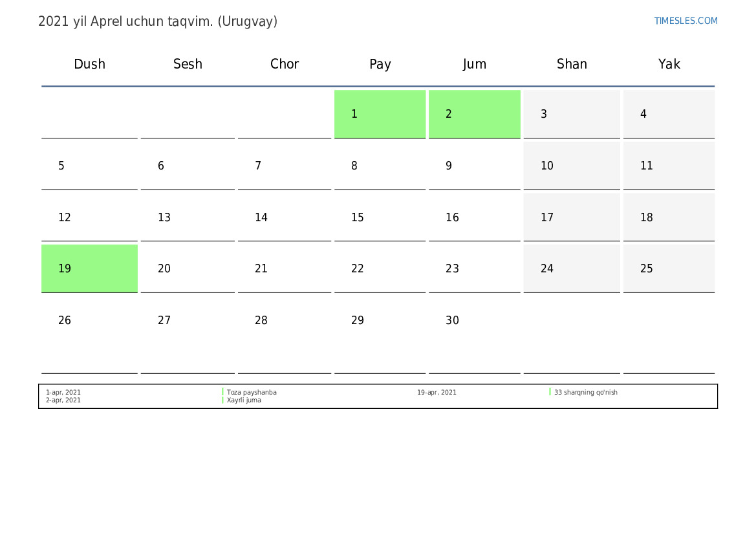Select Sunday date 11

point(669,166)
